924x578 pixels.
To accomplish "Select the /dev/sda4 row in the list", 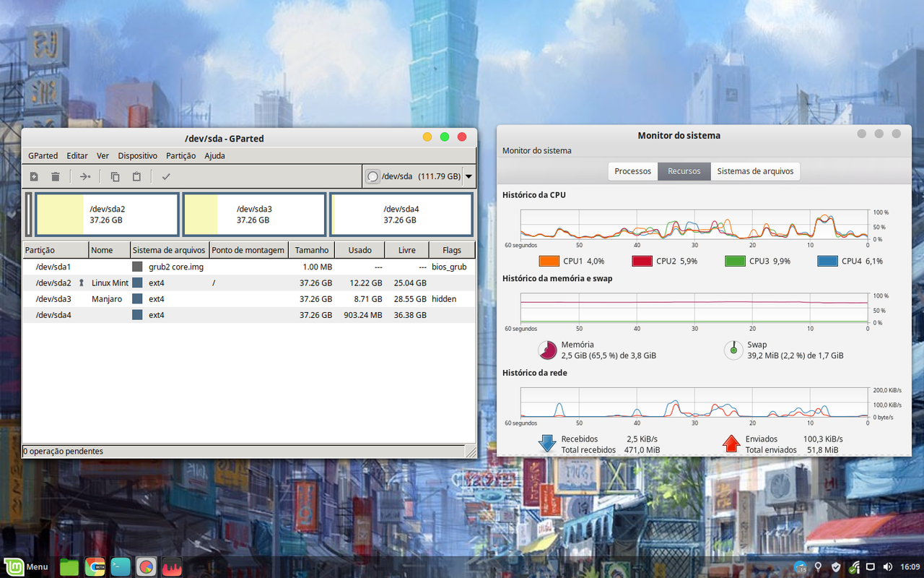I will [249, 315].
